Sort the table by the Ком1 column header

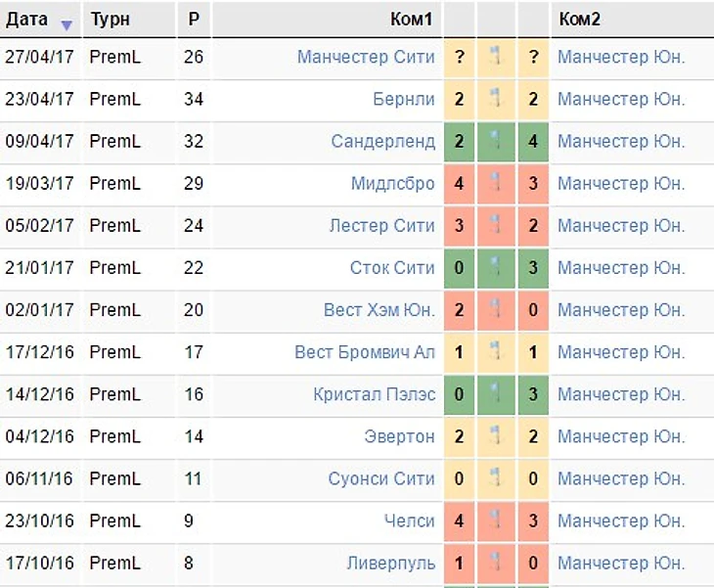pyautogui.click(x=416, y=20)
